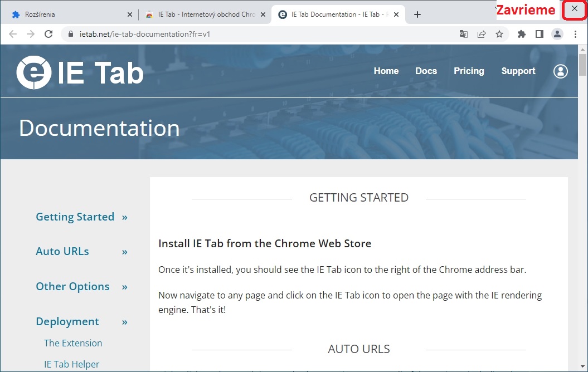
Task: Click the padlock site info icon
Action: pos(70,34)
